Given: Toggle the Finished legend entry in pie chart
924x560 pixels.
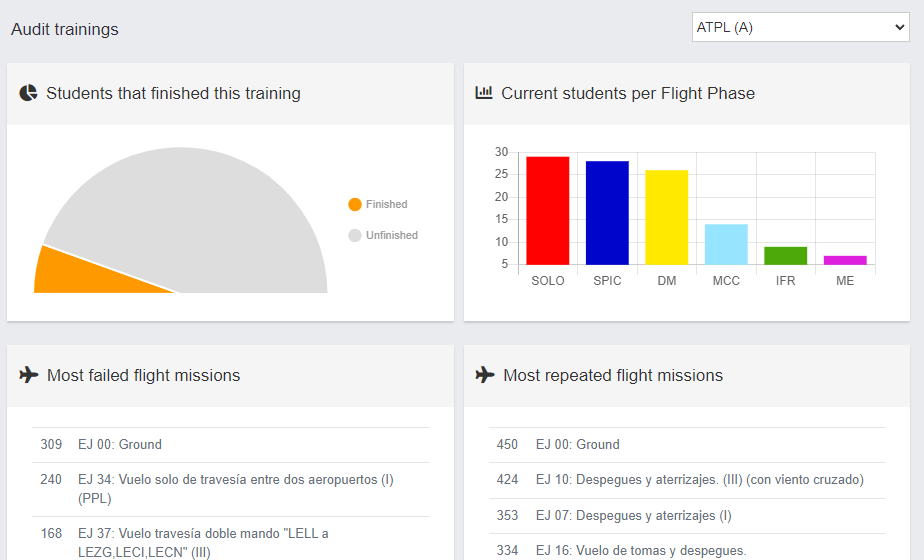Looking at the screenshot, I should click(378, 204).
